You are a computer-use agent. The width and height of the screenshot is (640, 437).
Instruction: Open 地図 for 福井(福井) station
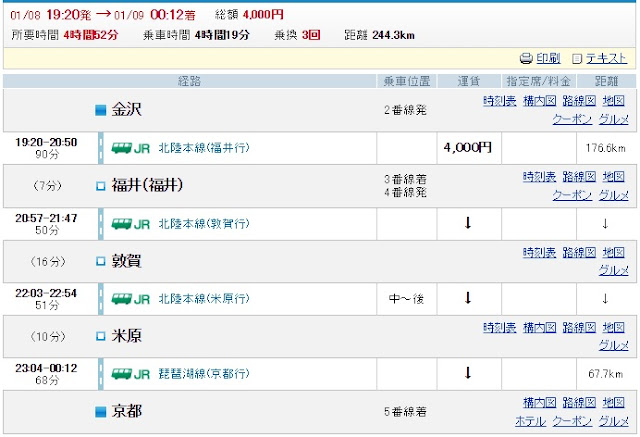(x=613, y=177)
